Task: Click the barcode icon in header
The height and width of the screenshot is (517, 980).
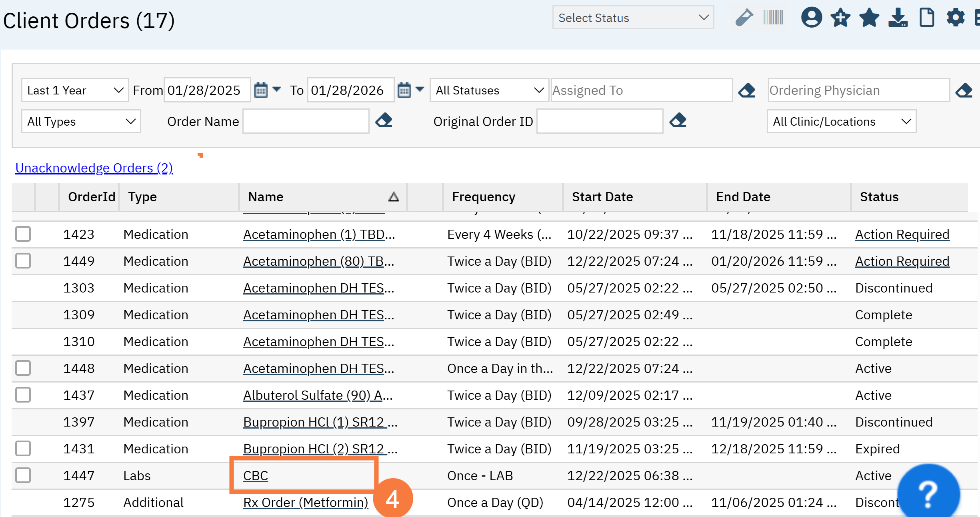Action: [773, 18]
